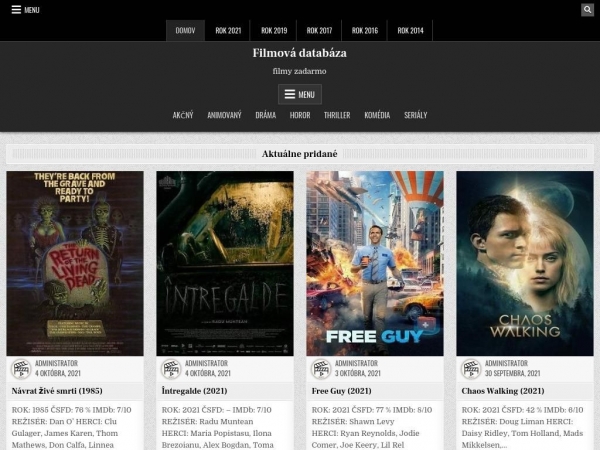Viewport: 600px width, 450px height.
Task: Open the Chaos Walking (2021) title link
Action: coord(503,391)
